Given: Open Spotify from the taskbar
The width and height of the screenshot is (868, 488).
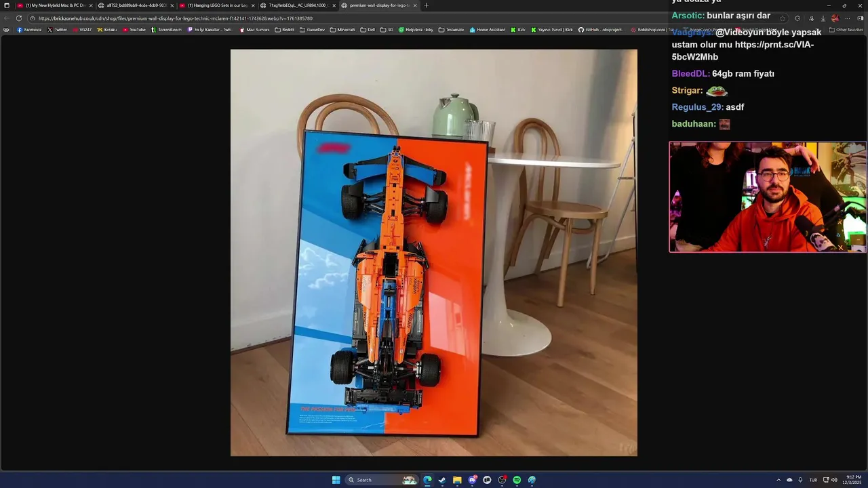Looking at the screenshot, I should point(517,480).
